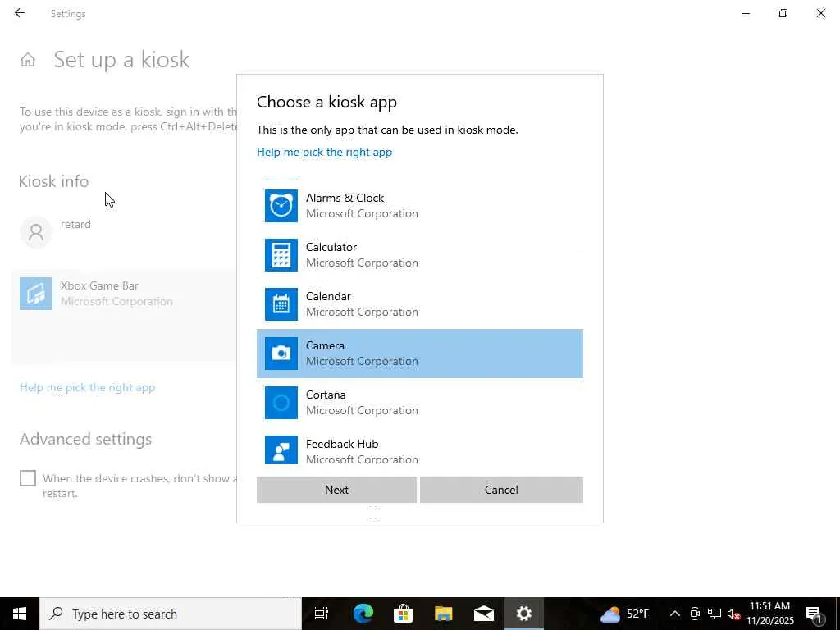Open the clock showing 11:51 AM
The image size is (840, 630).
[769, 614]
